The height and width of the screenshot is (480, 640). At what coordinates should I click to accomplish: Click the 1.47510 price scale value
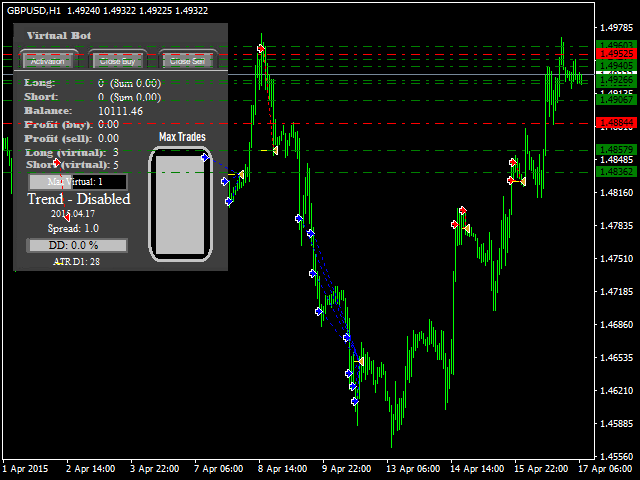tap(616, 259)
